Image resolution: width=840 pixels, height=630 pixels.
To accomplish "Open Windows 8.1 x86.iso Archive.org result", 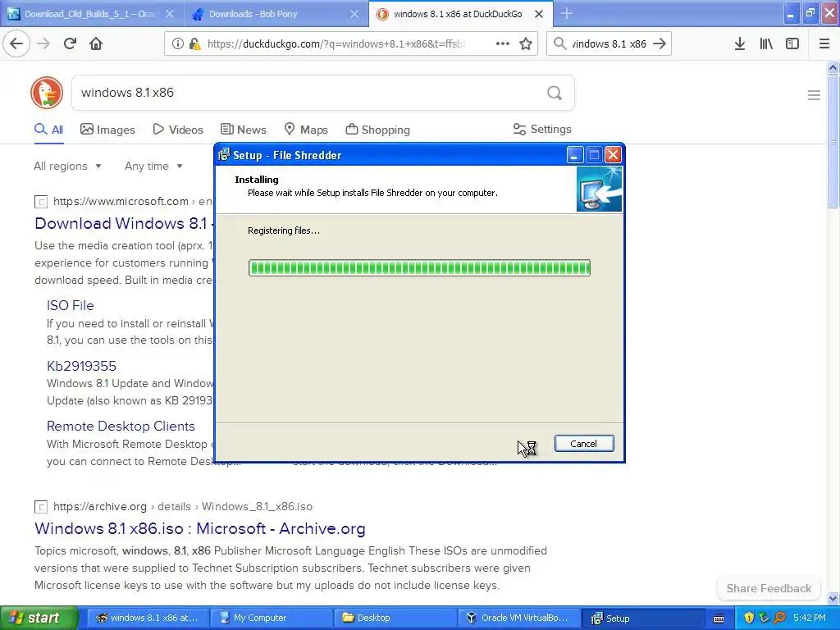I will [x=200, y=528].
